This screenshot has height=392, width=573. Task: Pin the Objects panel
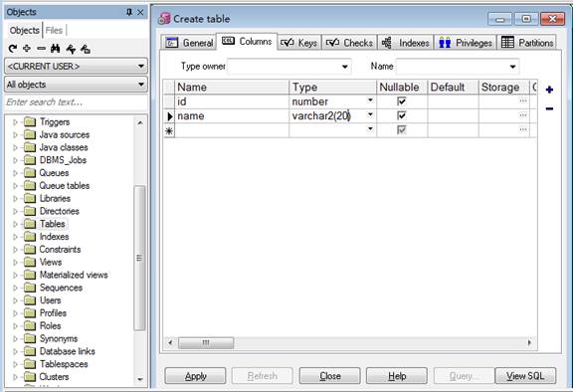pos(129,12)
